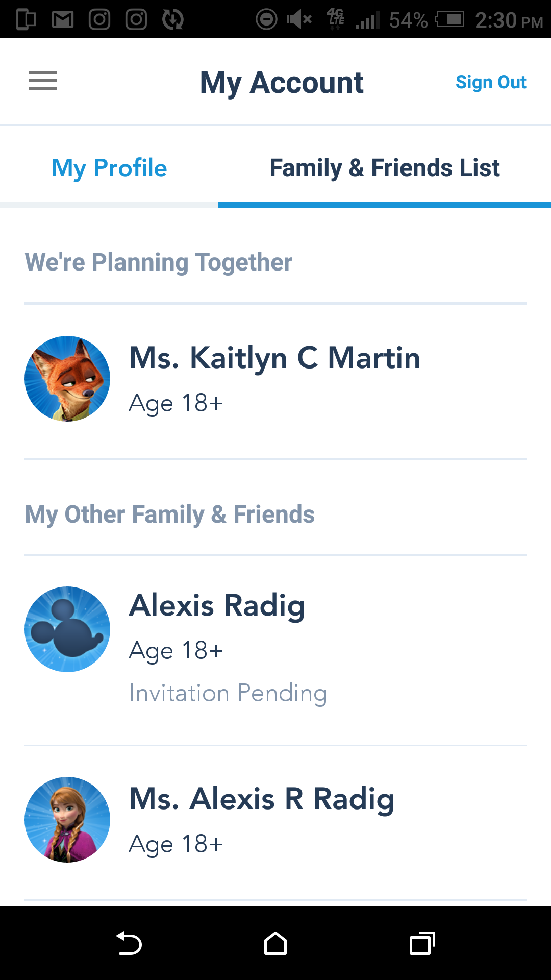Switch to the My Profile tab
551x980 pixels.
tap(109, 167)
